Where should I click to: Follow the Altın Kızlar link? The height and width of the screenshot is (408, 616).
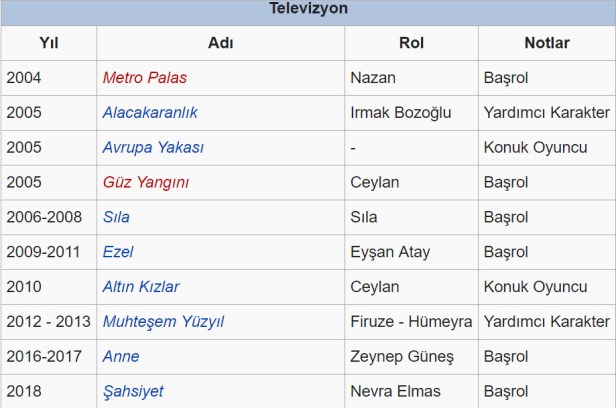[x=141, y=287]
